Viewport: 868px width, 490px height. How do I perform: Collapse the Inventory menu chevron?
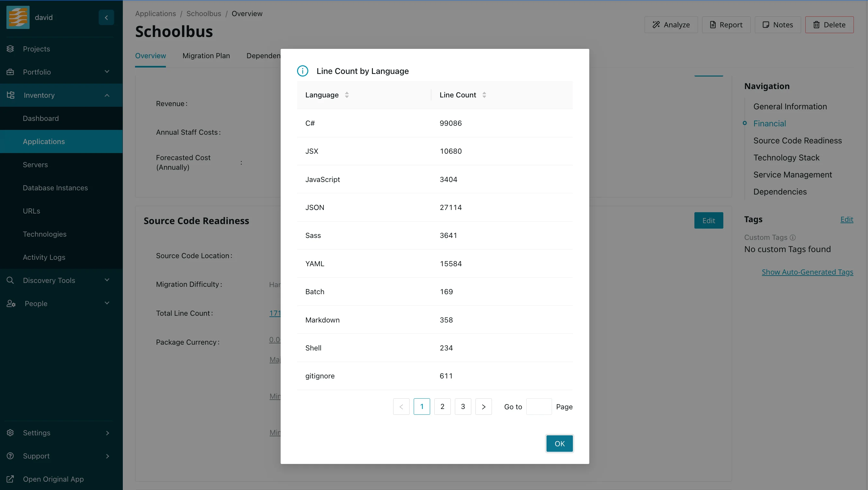[x=107, y=95]
